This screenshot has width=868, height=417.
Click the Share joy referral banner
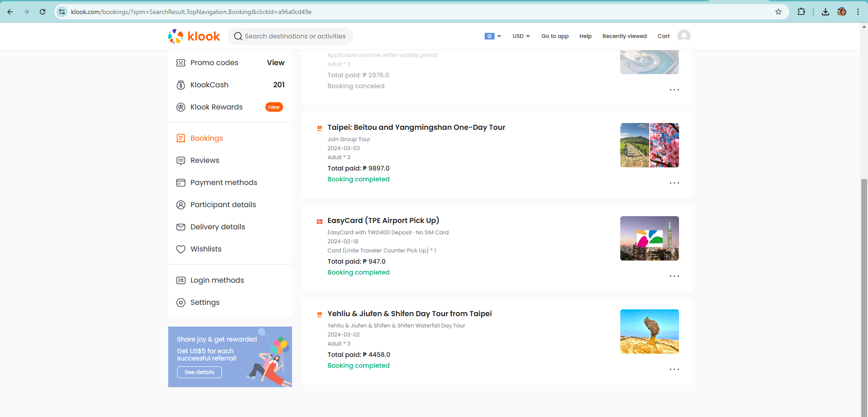pos(230,357)
